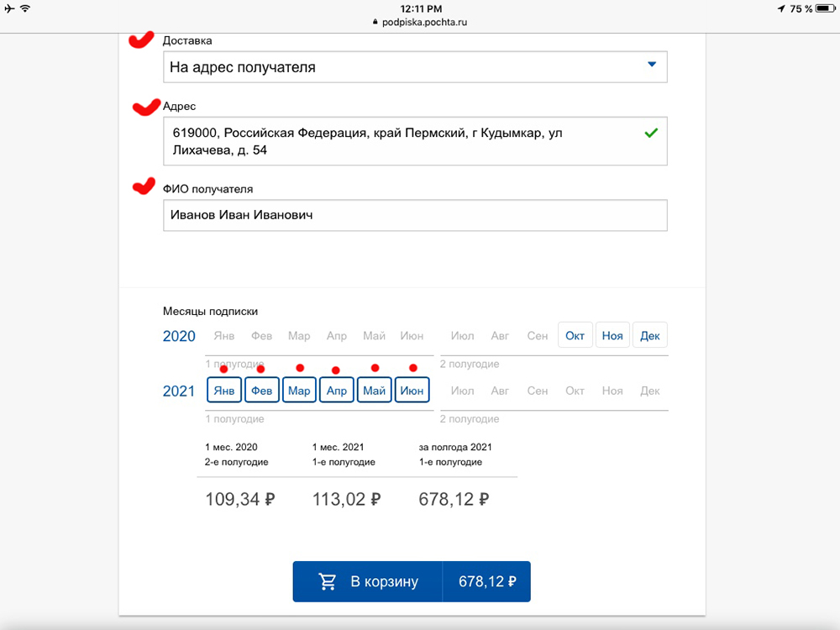840x630 pixels.
Task: Click '2 полугодие' label under the 2020 row
Action: (x=470, y=364)
